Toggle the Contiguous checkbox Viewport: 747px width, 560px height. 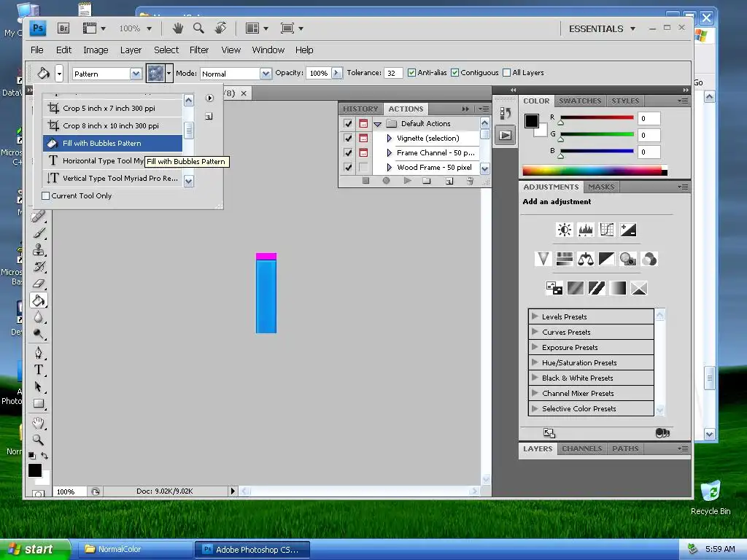tap(454, 73)
